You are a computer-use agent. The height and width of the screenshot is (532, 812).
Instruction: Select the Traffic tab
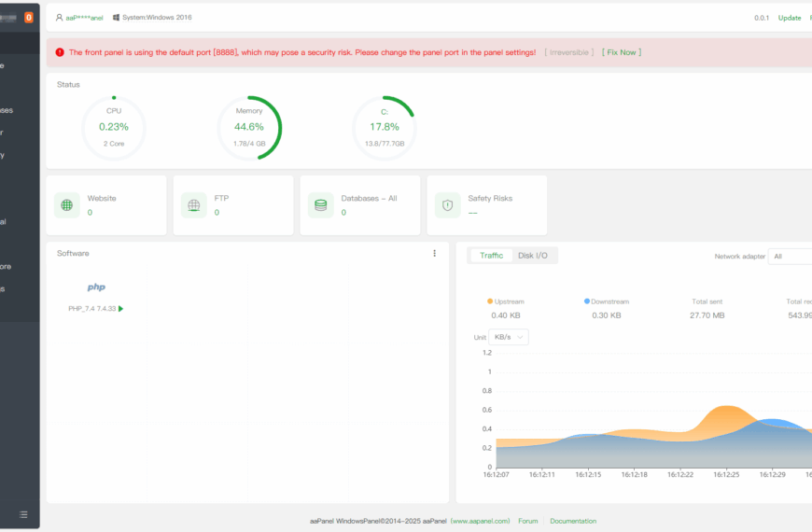coord(491,256)
